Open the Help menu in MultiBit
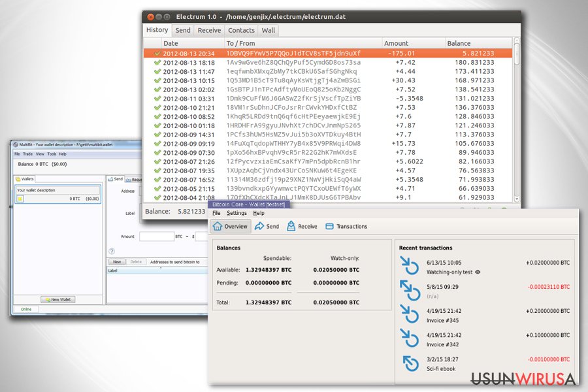Image resolution: width=588 pixels, height=392 pixels. click(x=63, y=154)
